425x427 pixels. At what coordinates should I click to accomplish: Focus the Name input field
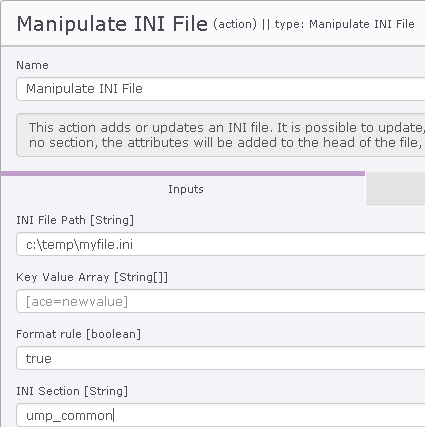pyautogui.click(x=221, y=89)
